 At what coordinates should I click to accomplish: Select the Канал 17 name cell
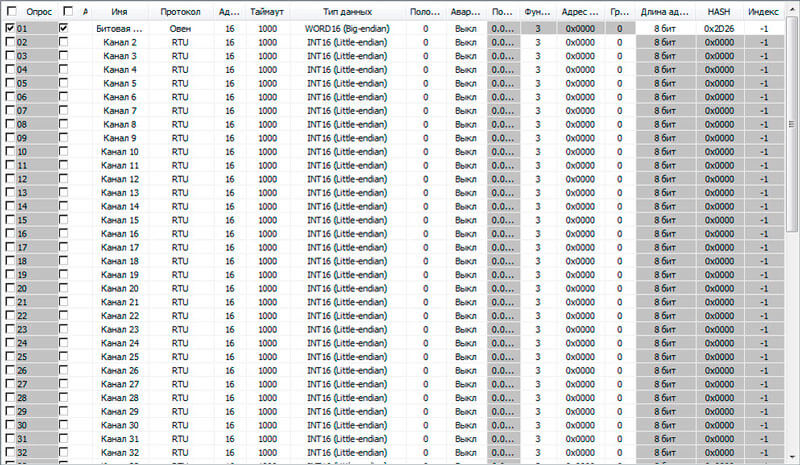coord(119,248)
